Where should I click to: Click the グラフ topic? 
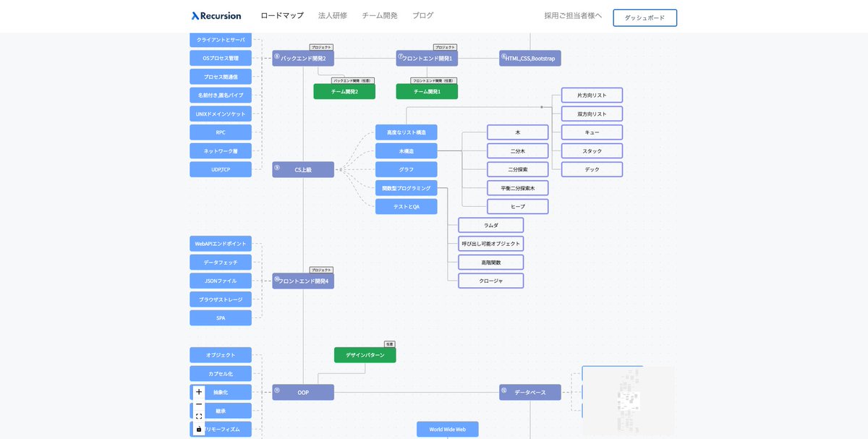click(407, 169)
